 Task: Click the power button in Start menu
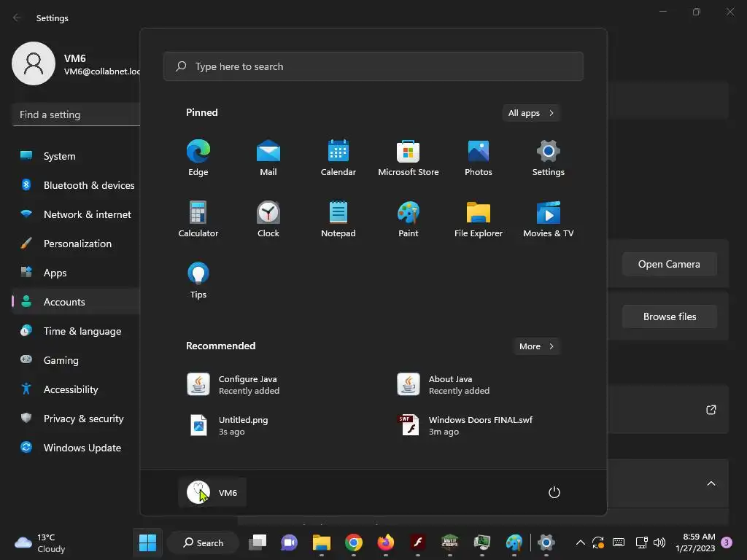[554, 492]
